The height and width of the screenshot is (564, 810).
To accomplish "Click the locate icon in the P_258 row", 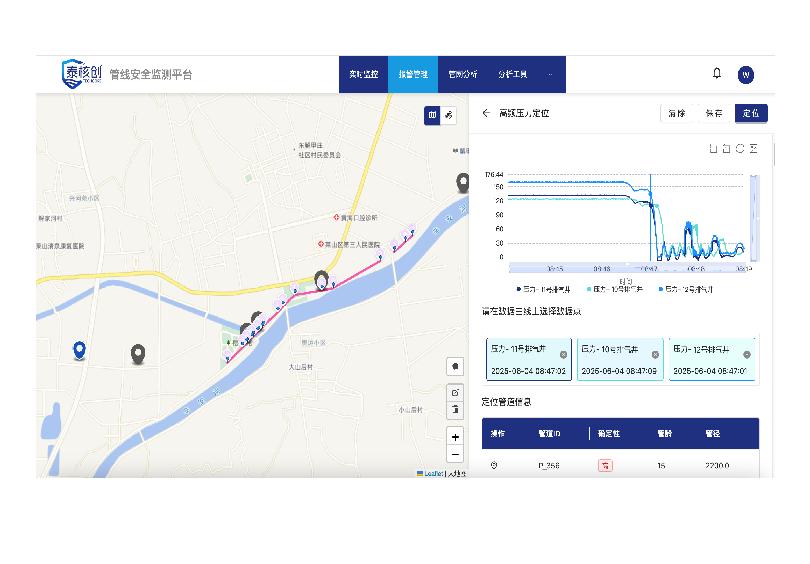I will tap(494, 465).
